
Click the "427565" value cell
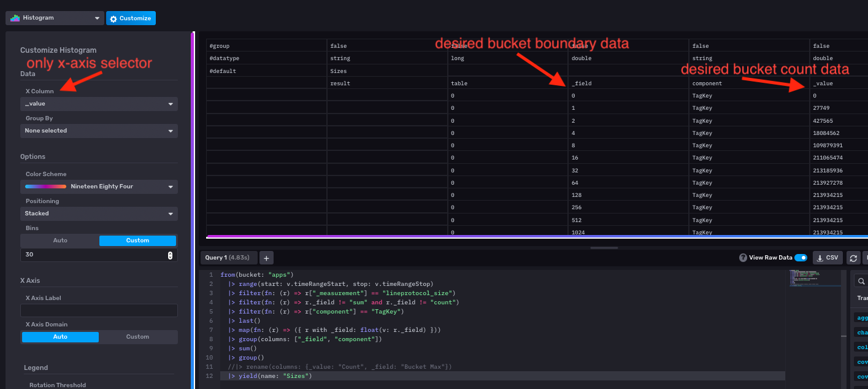pyautogui.click(x=839, y=121)
